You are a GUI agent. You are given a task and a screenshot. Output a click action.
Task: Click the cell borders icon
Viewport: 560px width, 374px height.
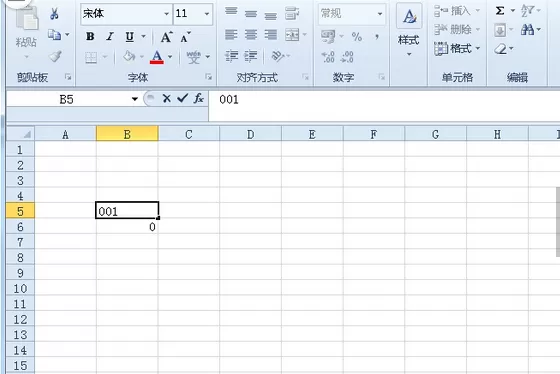[91, 57]
